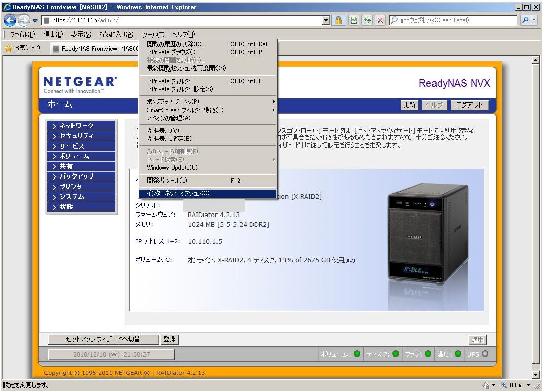Expand the ボリューム sidebar section
This screenshot has width=543, height=392.
coord(81,156)
